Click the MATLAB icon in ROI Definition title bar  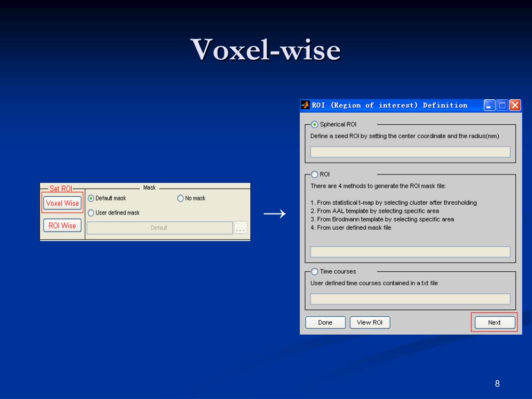(305, 105)
